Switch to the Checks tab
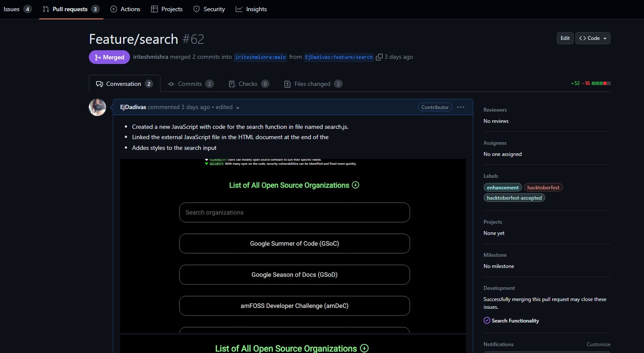Image resolution: width=644 pixels, height=353 pixels. coord(249,84)
